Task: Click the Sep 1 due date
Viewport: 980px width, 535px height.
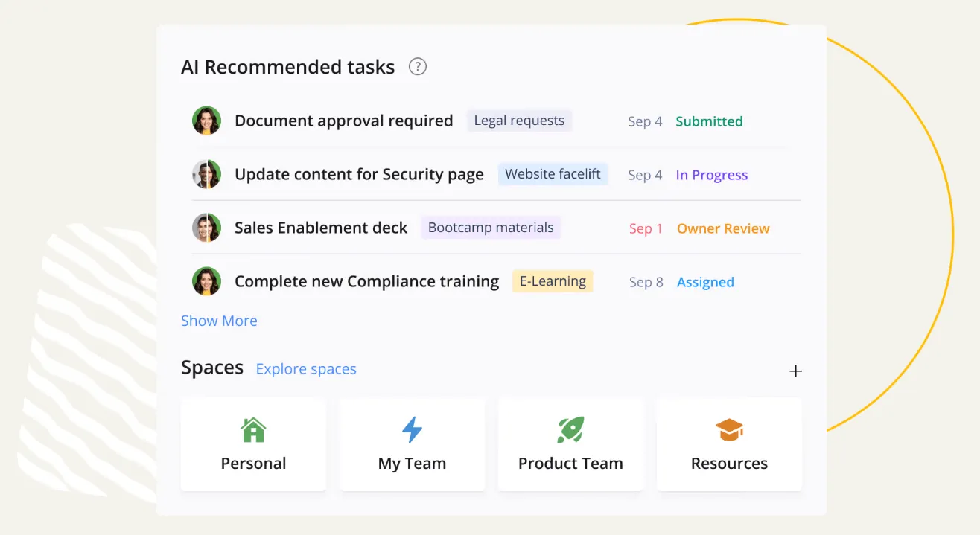Action: (646, 229)
